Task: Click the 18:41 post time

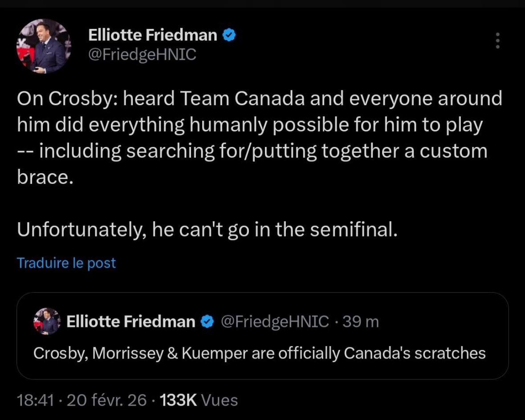Action: [x=35, y=400]
